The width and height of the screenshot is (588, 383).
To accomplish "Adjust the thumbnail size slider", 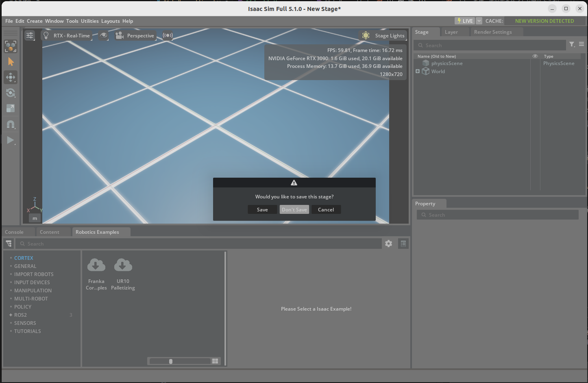I will [x=171, y=361].
